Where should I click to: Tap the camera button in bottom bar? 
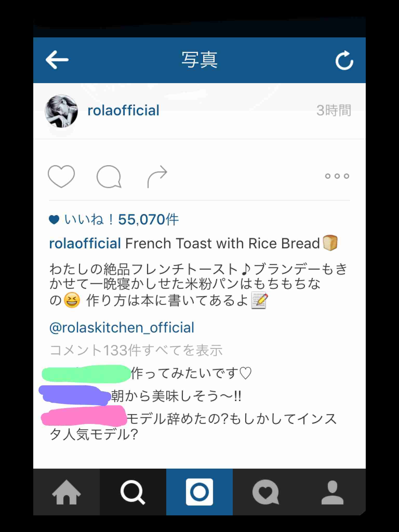point(199,492)
